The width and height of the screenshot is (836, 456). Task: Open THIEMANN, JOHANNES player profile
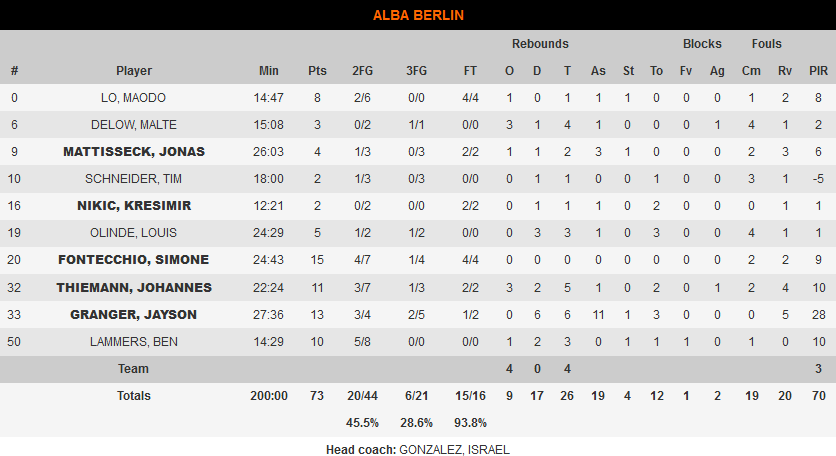point(134,287)
